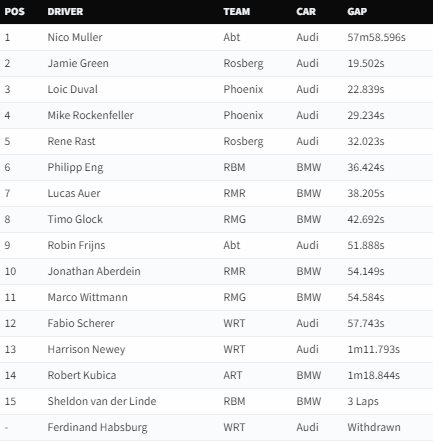Select Jamie Green in second place
433x443 pixels.
click(78, 63)
